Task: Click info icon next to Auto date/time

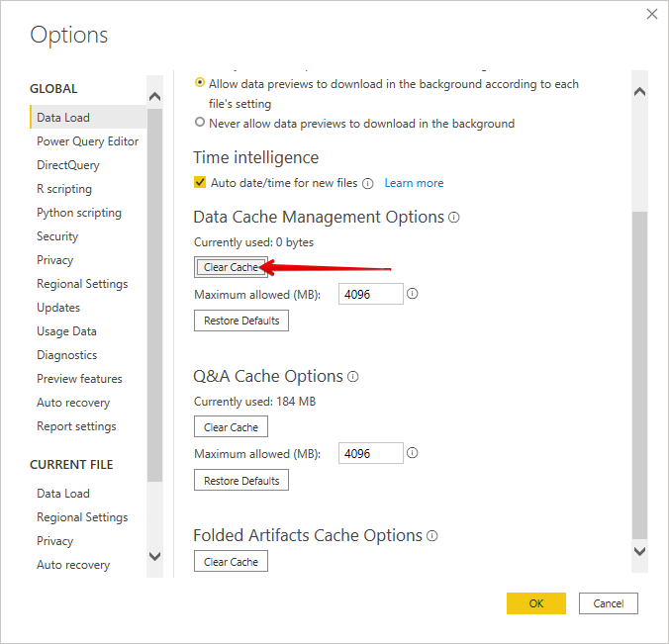Action: click(368, 183)
